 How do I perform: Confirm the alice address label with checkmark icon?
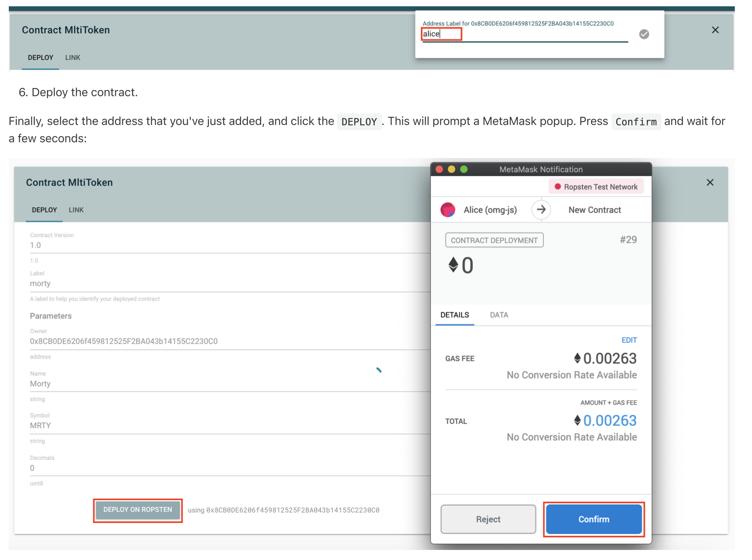tap(644, 34)
